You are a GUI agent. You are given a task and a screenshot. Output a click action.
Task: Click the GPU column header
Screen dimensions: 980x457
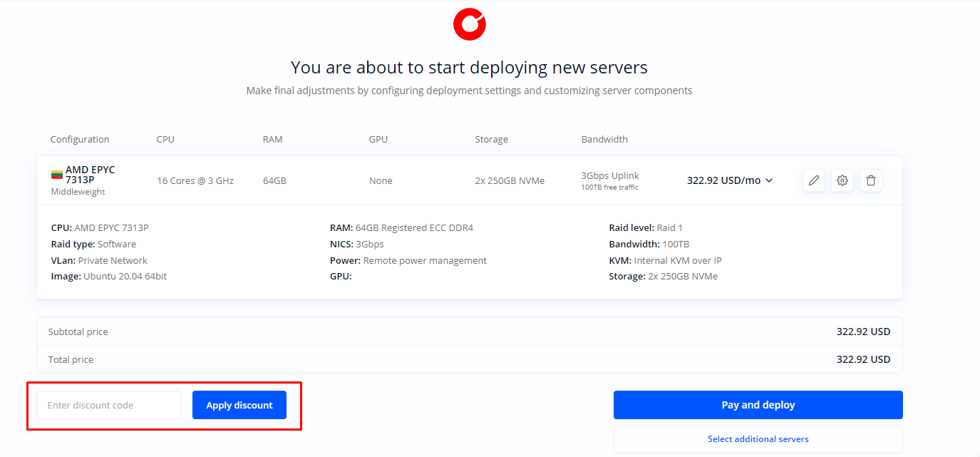(x=378, y=139)
